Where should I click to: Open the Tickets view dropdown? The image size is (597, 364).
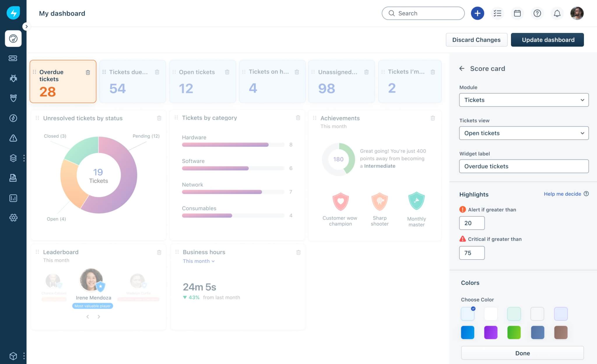(x=524, y=133)
